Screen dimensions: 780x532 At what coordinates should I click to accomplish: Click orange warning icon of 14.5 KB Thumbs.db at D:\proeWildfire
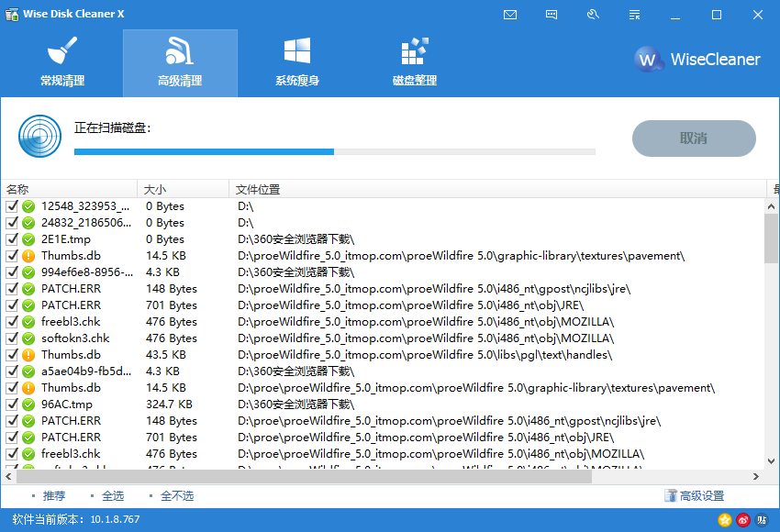(28, 256)
